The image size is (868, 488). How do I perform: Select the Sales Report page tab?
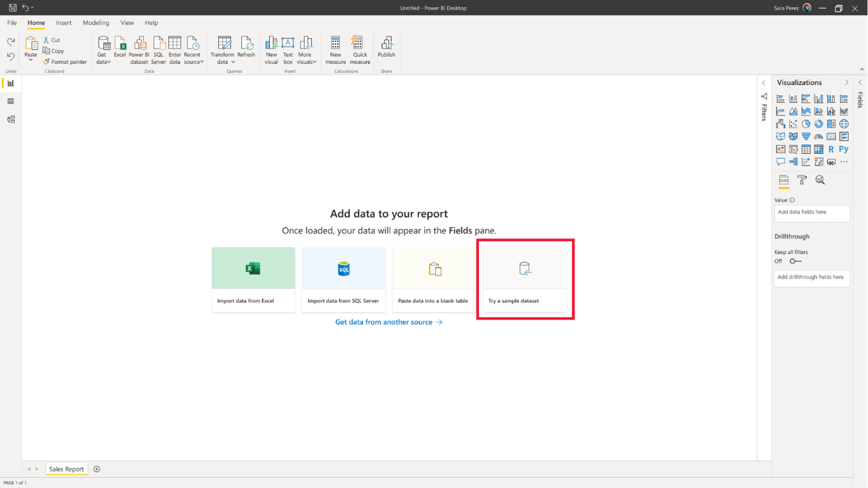[x=66, y=469]
